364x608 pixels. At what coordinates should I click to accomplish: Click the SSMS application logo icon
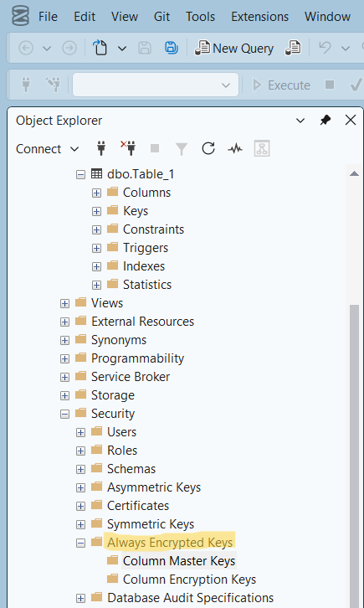[20, 16]
